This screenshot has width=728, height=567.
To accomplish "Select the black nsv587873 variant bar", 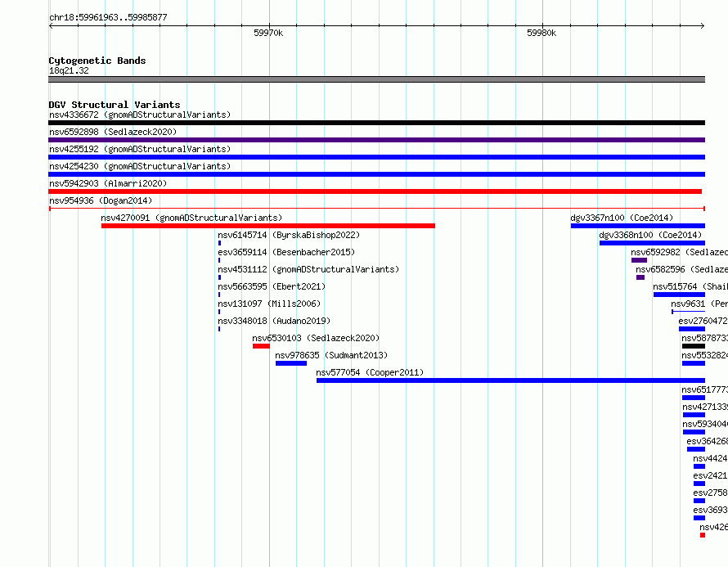I will 694,346.
